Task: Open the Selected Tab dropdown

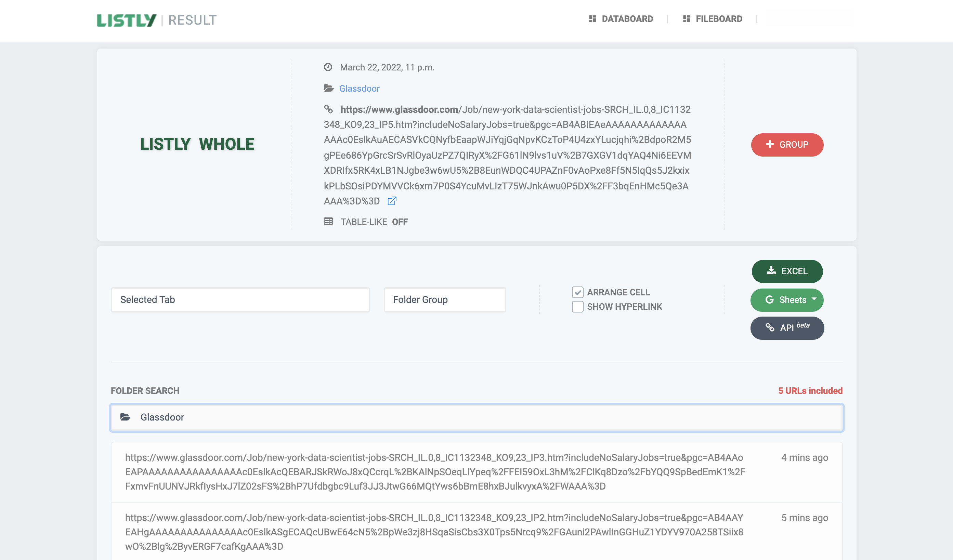Action: point(240,299)
